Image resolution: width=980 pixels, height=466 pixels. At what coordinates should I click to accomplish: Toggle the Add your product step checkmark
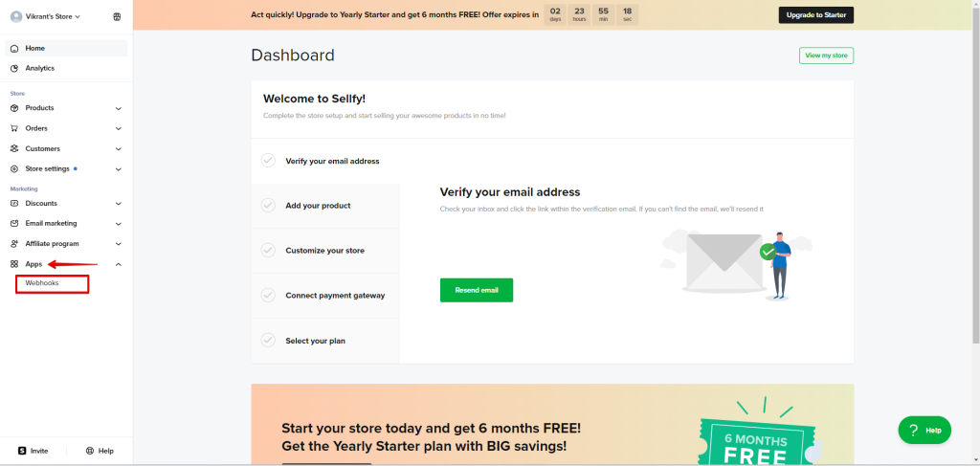268,206
